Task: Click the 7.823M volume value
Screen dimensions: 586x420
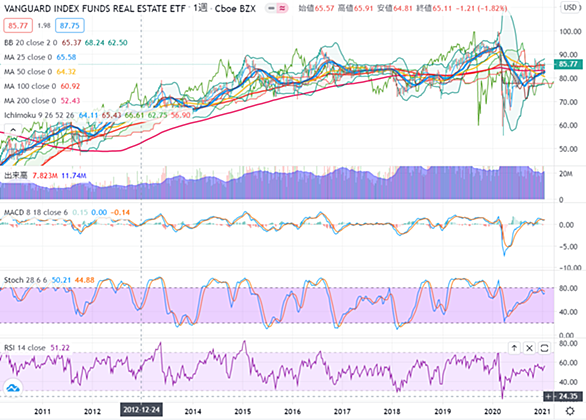Action: (45, 176)
